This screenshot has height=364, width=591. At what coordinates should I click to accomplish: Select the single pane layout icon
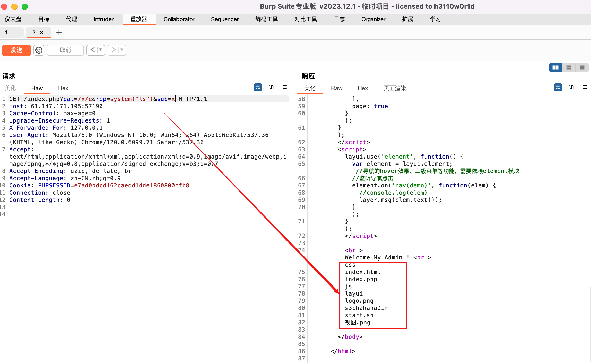[x=582, y=67]
